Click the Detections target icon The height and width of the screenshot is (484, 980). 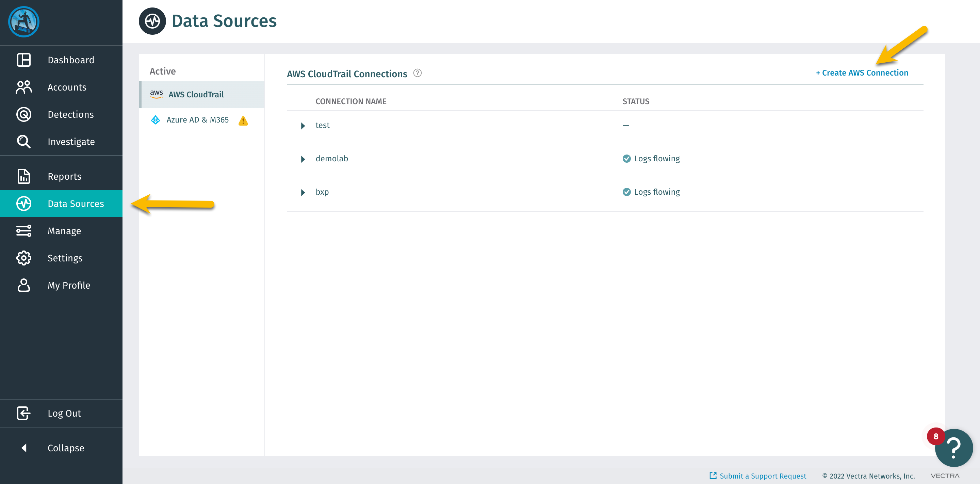tap(23, 114)
